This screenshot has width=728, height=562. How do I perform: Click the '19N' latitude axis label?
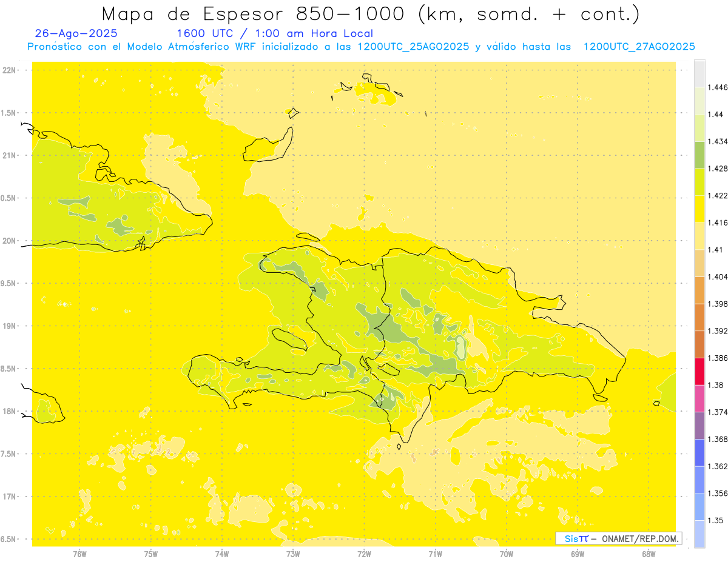point(10,326)
